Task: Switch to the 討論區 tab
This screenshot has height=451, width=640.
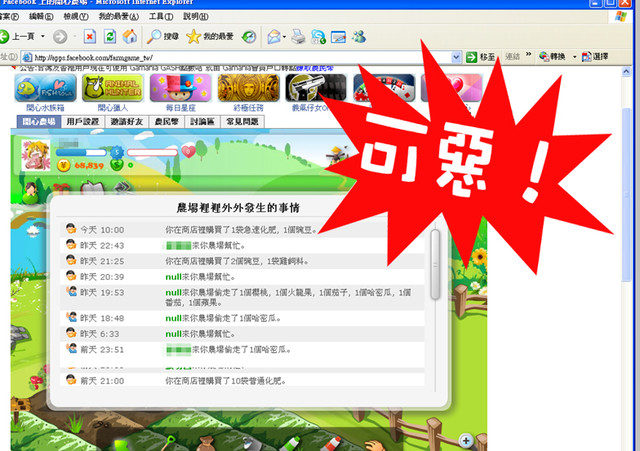Action: click(x=202, y=122)
